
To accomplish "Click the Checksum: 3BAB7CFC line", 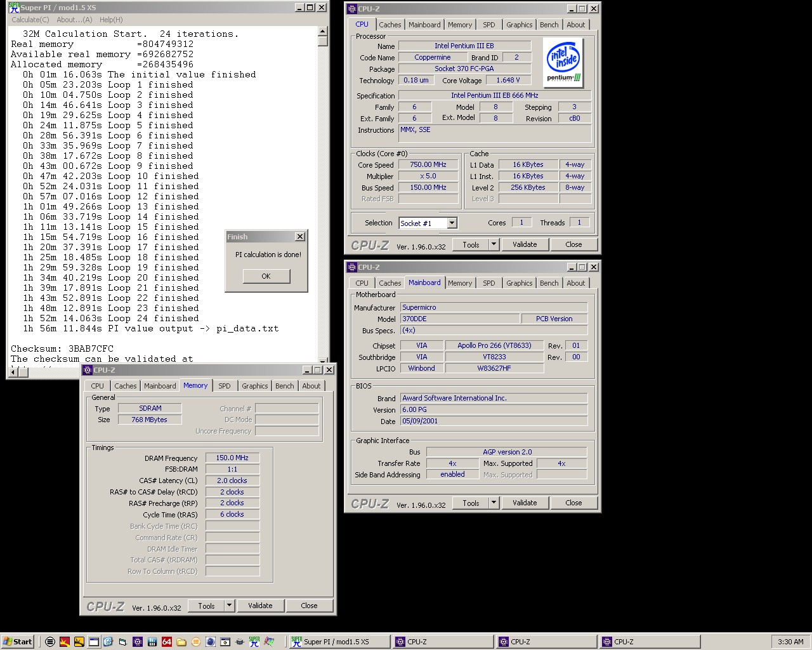I will click(x=62, y=348).
